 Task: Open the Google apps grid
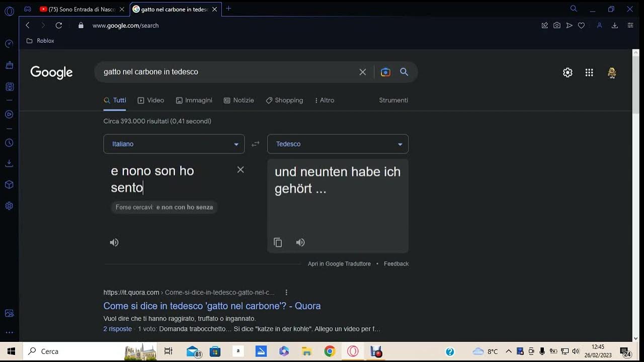click(x=589, y=72)
